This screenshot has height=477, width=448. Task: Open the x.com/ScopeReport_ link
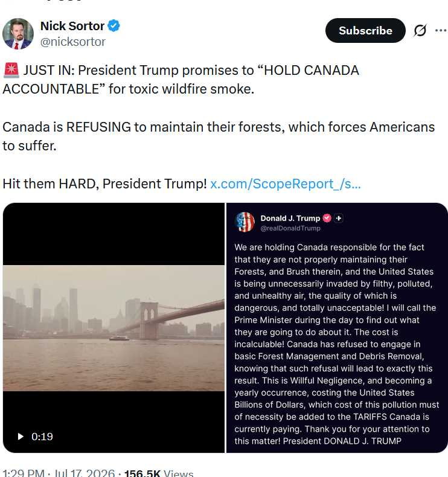click(x=286, y=184)
